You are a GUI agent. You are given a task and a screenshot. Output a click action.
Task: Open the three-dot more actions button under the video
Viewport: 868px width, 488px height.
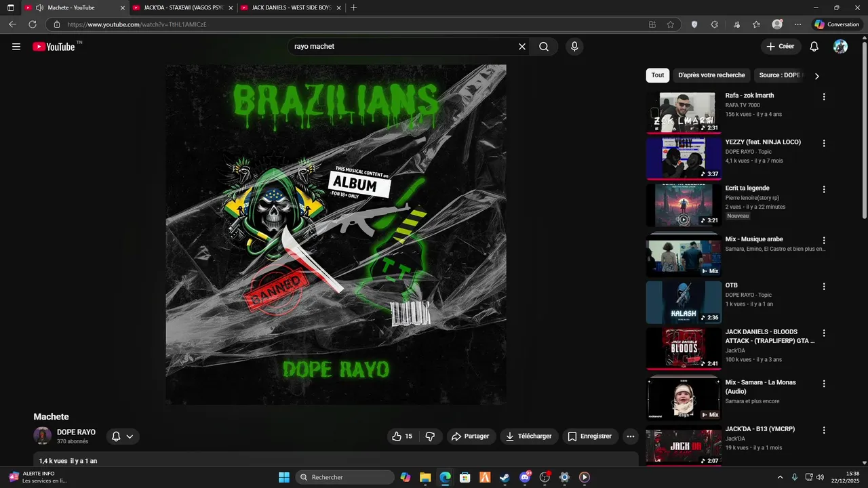[x=631, y=436]
